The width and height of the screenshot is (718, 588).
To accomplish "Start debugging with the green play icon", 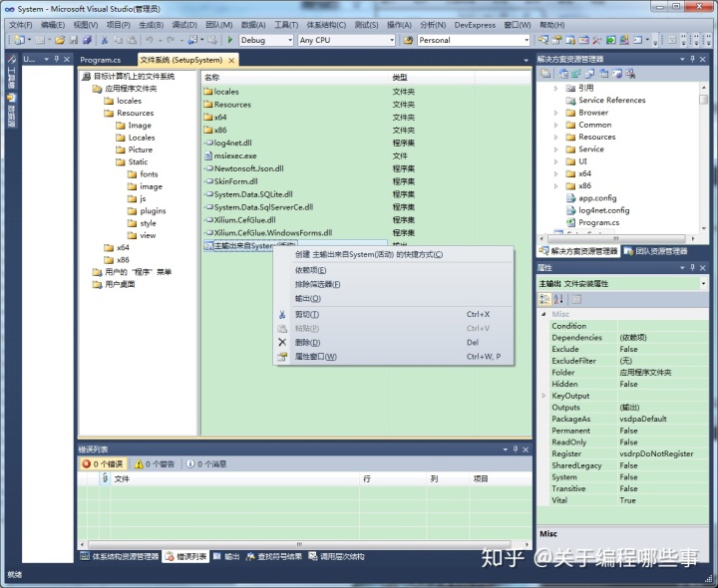I will pyautogui.click(x=230, y=40).
